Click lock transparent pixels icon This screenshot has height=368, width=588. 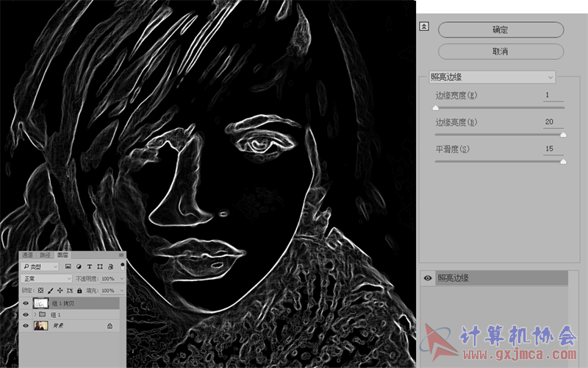(x=40, y=290)
